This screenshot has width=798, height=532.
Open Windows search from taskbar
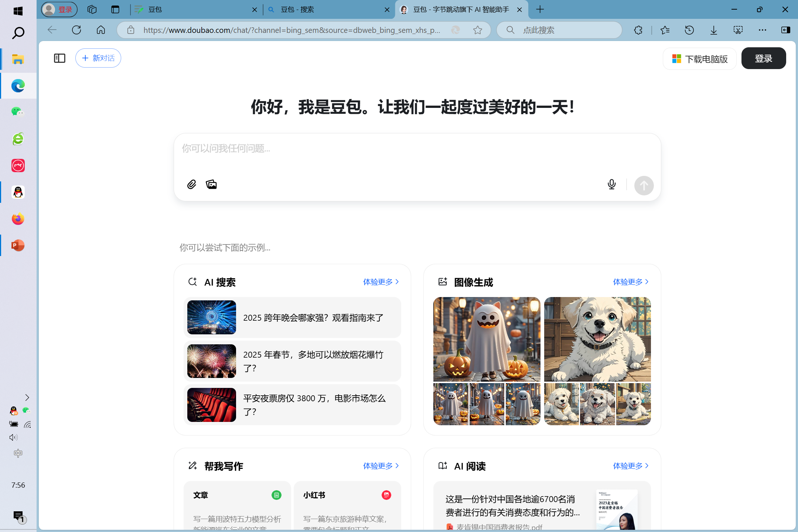[18, 33]
